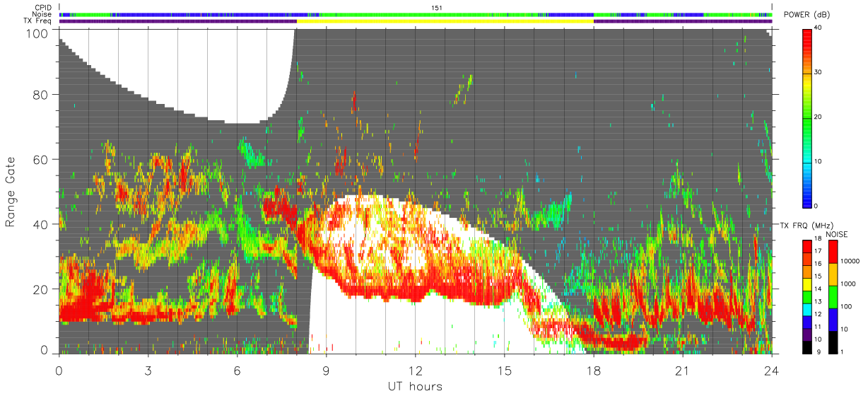868x401 pixels.
Task: Click the 40 label on POWER colorbar
Action: point(819,28)
